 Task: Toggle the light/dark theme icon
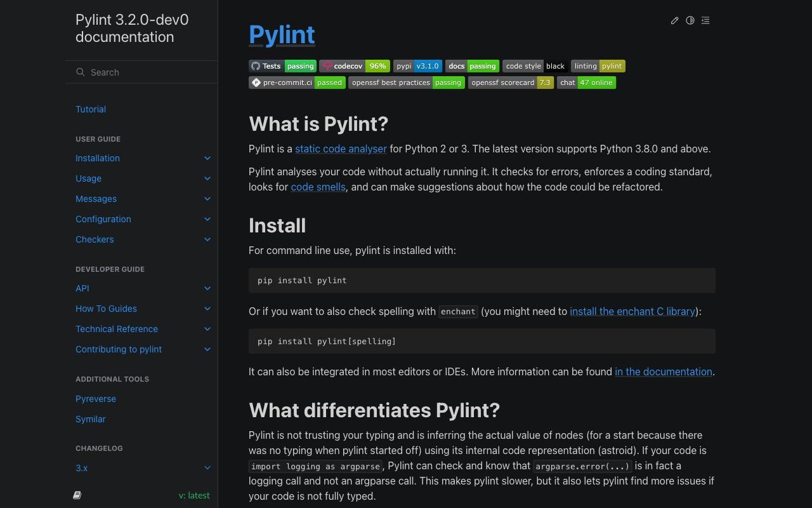tap(690, 20)
